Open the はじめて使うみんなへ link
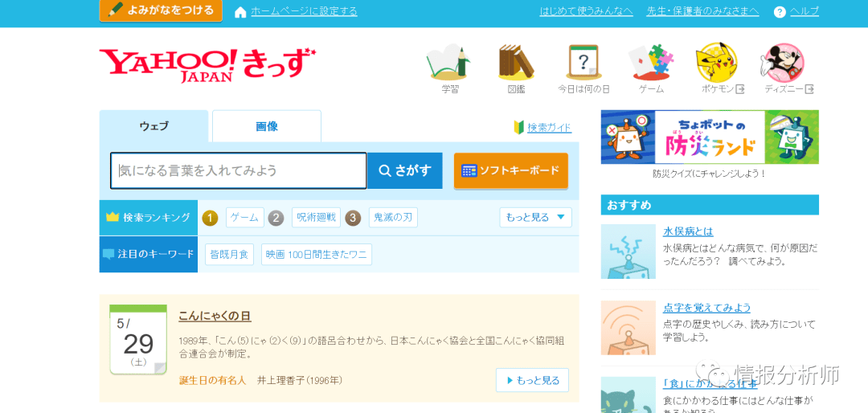 (x=586, y=11)
